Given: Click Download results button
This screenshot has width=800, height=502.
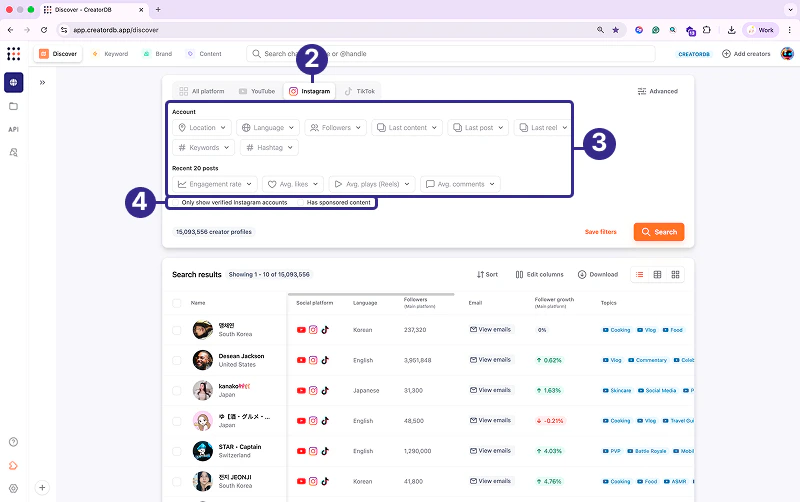Looking at the screenshot, I should pos(597,274).
